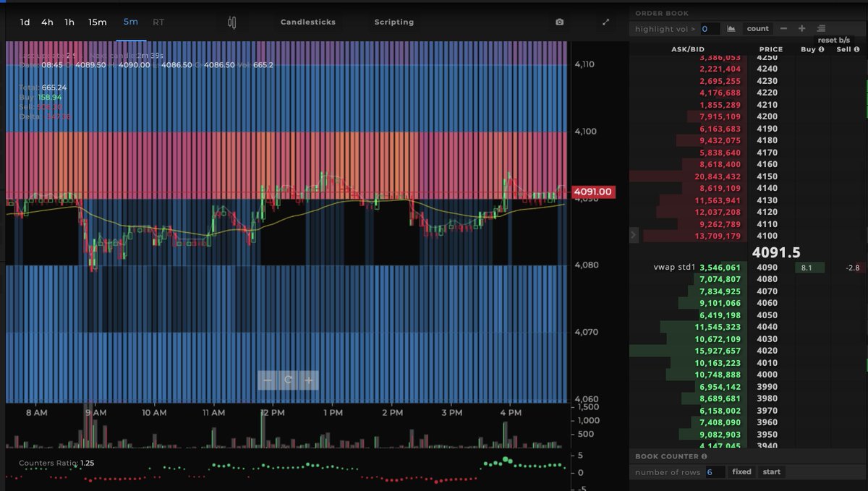Select the 4h timeframe
Screen dimensions: 868x491
pos(47,22)
